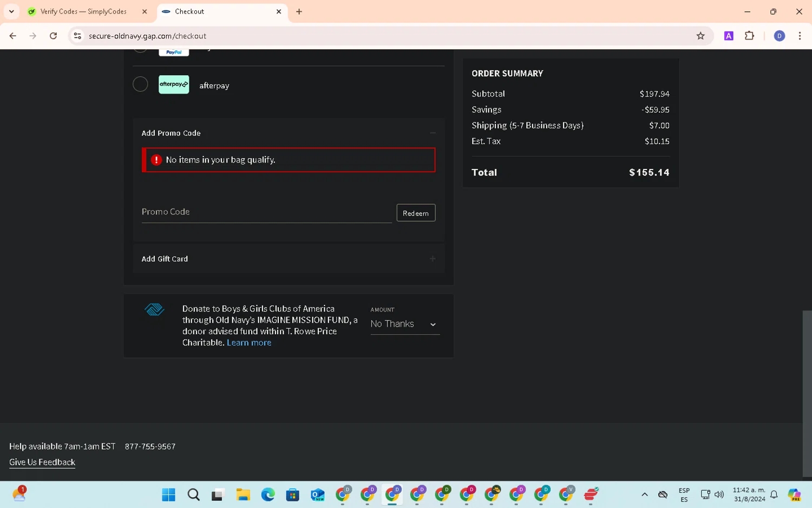The image size is (812, 508).
Task: Bookmark this page with the star icon
Action: click(x=700, y=36)
